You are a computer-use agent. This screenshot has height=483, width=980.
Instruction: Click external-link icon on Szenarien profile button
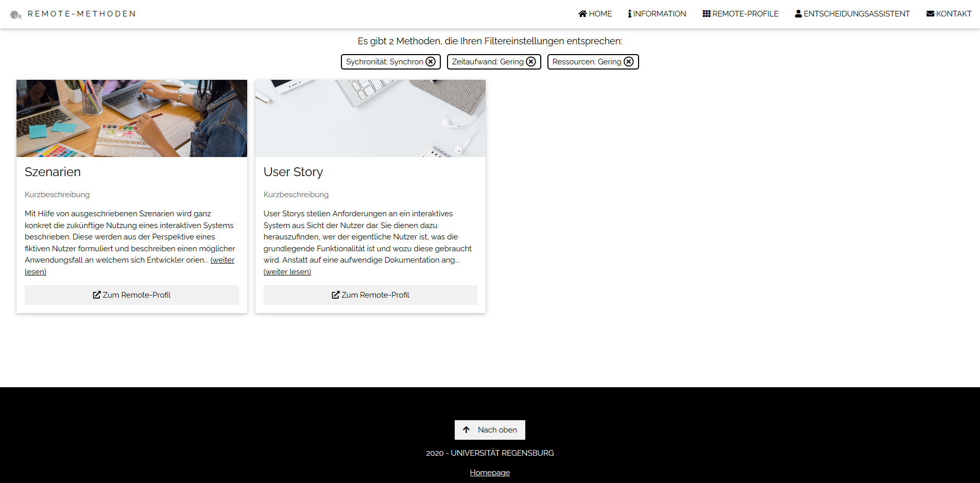[97, 295]
